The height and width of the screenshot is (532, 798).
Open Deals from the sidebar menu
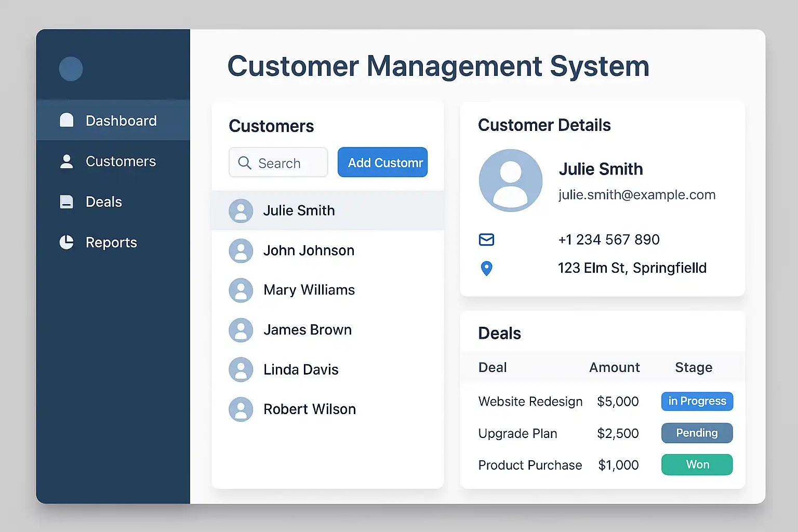coord(104,202)
